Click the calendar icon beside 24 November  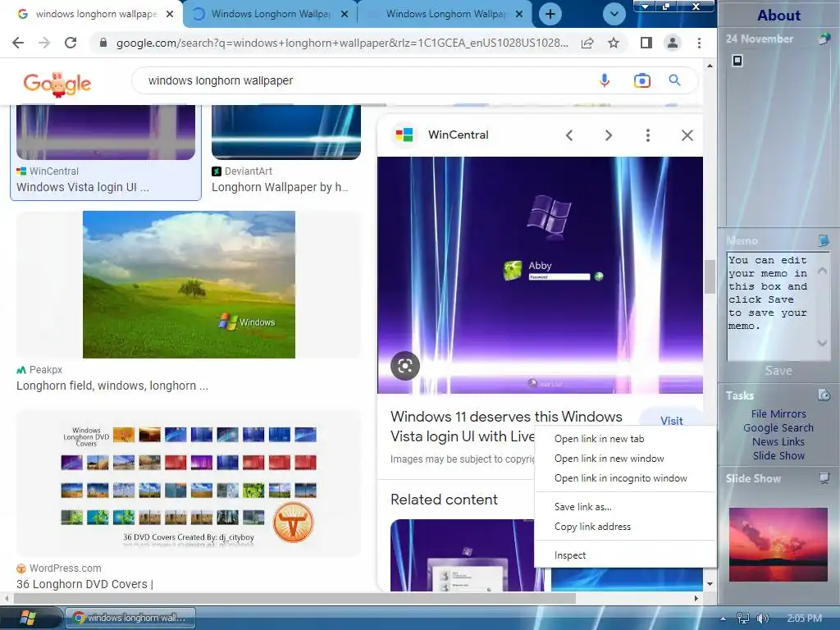pyautogui.click(x=824, y=39)
